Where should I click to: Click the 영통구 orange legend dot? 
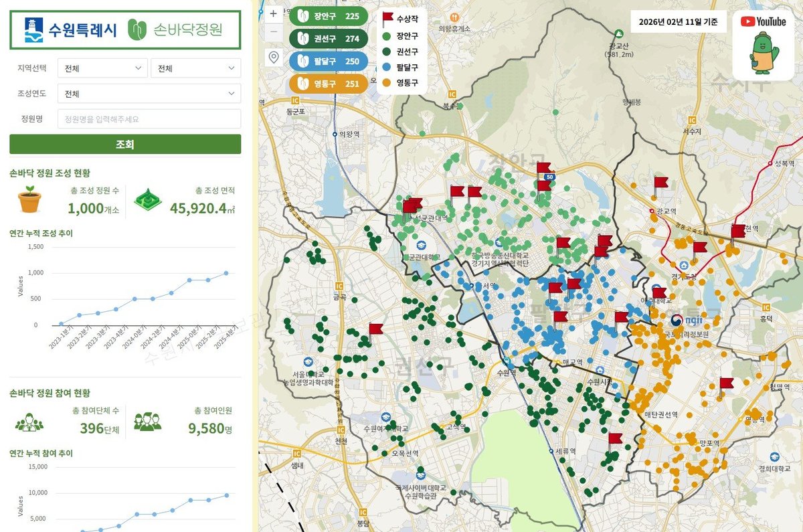(x=387, y=83)
